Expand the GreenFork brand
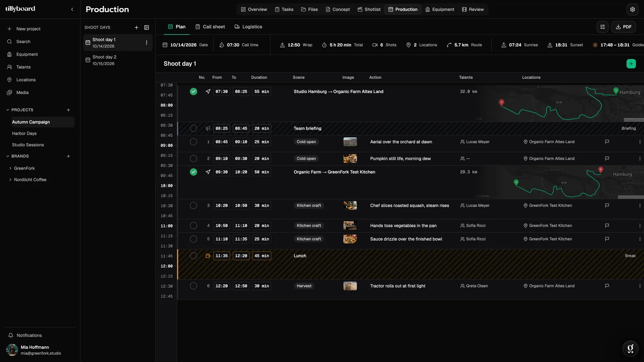644x362 pixels. (x=10, y=168)
